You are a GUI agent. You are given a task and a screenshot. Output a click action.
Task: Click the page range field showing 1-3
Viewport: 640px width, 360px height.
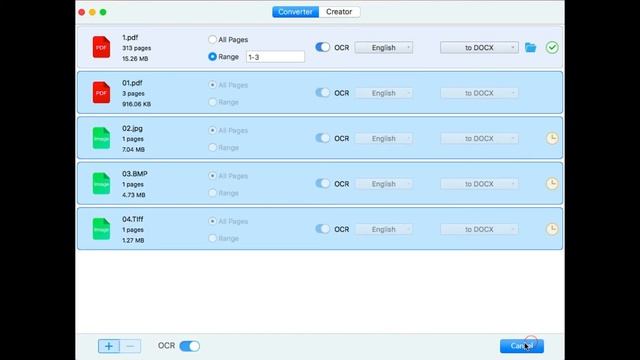tap(275, 57)
